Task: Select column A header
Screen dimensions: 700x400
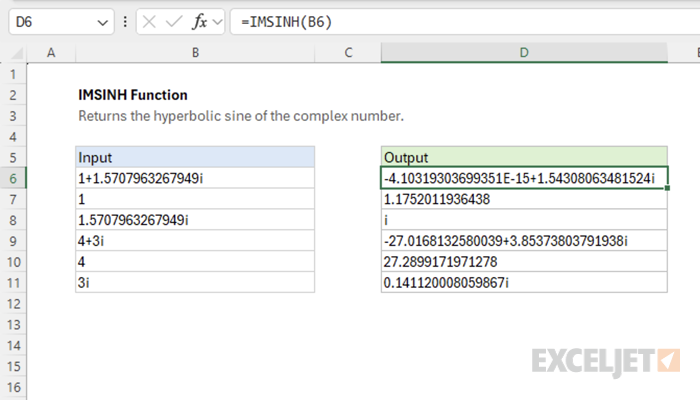Action: [51, 53]
